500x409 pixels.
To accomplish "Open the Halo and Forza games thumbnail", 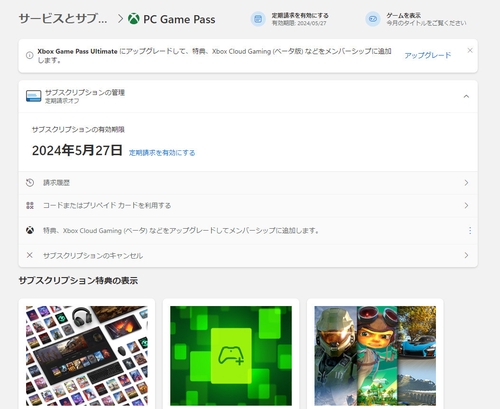I will pyautogui.click(x=375, y=356).
